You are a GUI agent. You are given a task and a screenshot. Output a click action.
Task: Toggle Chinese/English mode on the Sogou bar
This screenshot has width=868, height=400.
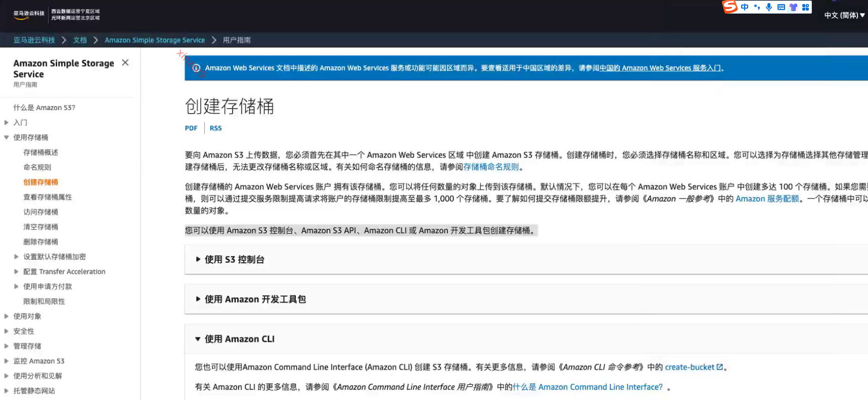pos(745,7)
